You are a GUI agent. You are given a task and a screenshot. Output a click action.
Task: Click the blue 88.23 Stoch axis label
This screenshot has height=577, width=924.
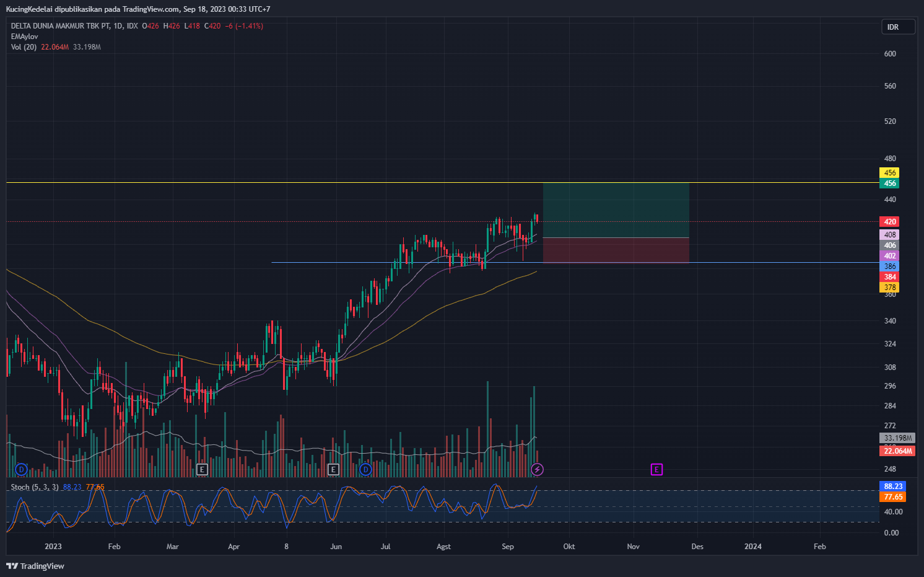click(892, 487)
